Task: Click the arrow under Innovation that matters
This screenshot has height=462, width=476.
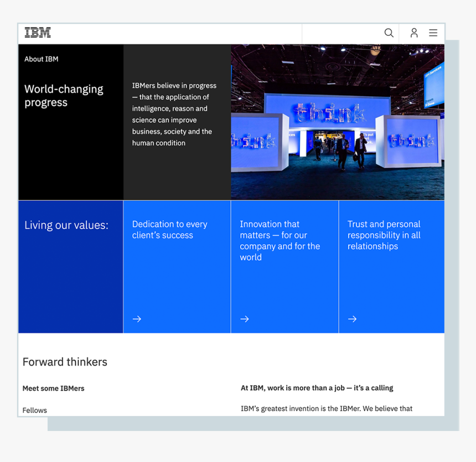Action: pyautogui.click(x=245, y=319)
